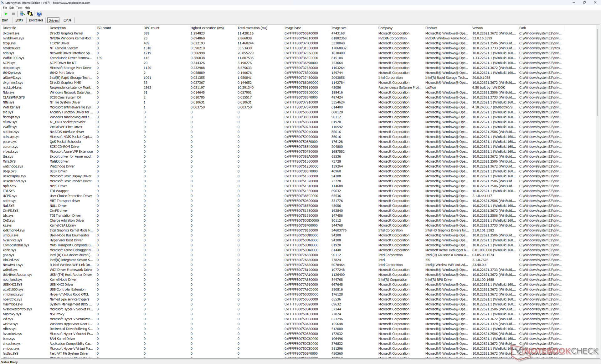601x364 pixels.
Task: Switch to the Main tab
Action: pyautogui.click(x=5, y=20)
